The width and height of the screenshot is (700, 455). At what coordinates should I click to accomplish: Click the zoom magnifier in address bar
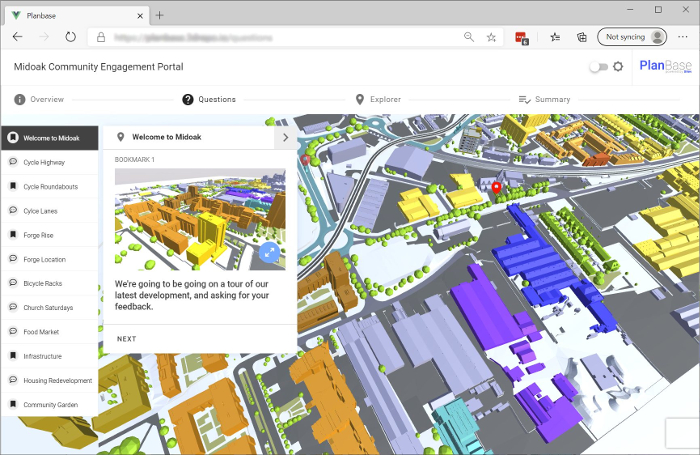469,37
